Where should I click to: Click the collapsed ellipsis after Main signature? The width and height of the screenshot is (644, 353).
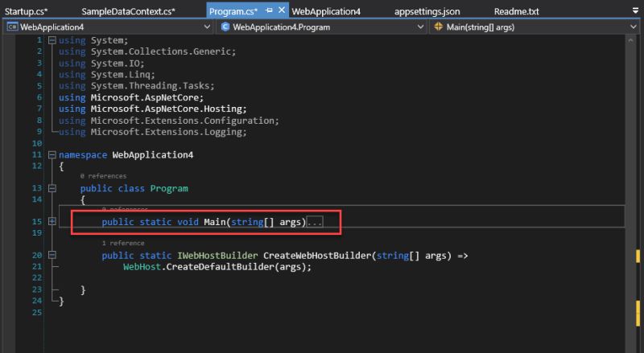coord(315,222)
